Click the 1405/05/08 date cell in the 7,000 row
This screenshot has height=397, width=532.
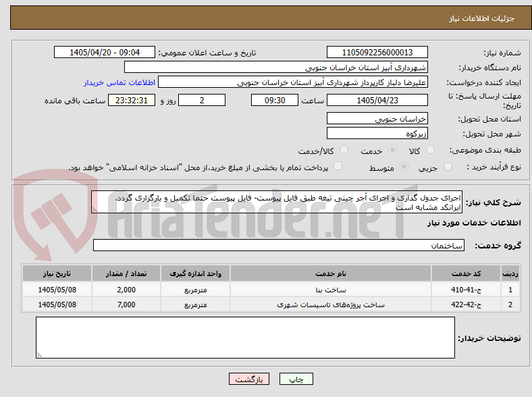click(57, 305)
